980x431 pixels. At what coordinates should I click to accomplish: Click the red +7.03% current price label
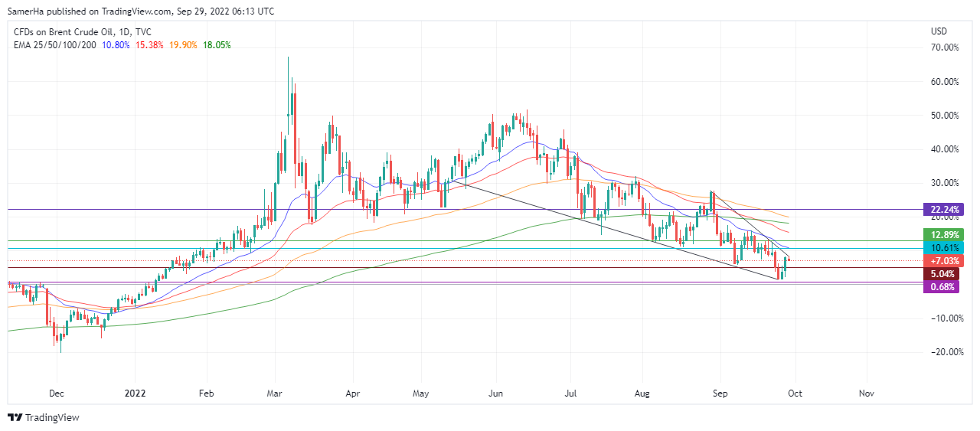click(941, 261)
